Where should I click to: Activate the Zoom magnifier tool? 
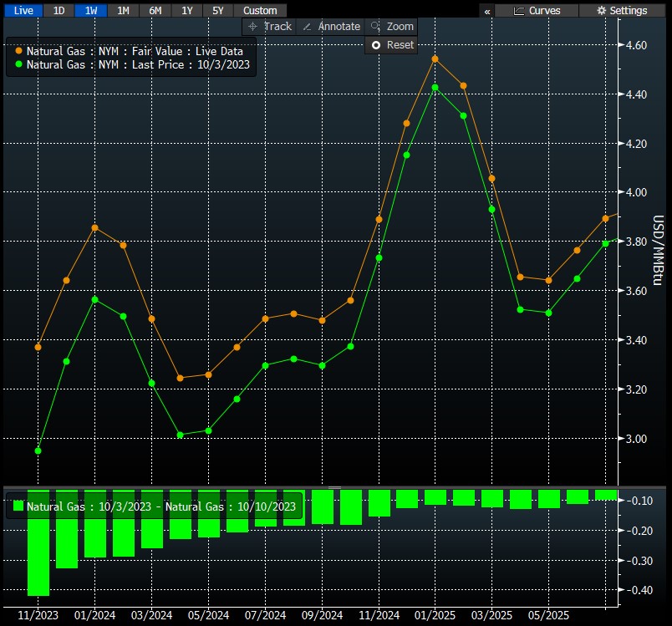(392, 27)
